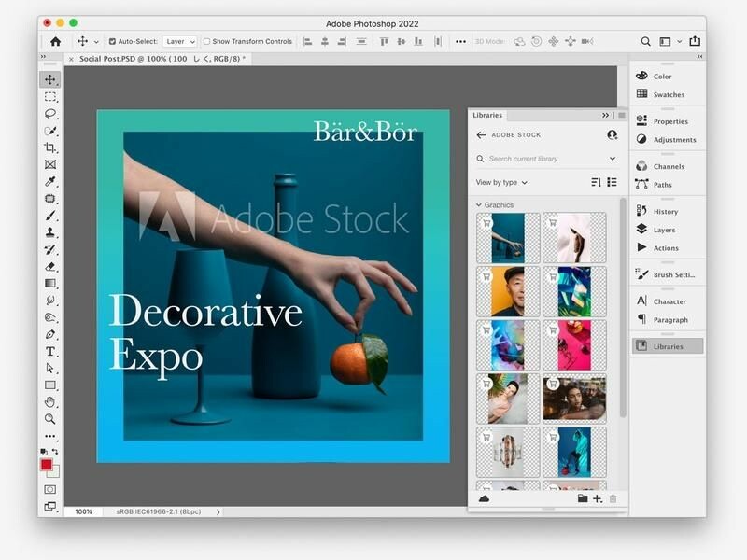Select the Zoom tool in toolbar
The image size is (747, 560).
pos(50,419)
